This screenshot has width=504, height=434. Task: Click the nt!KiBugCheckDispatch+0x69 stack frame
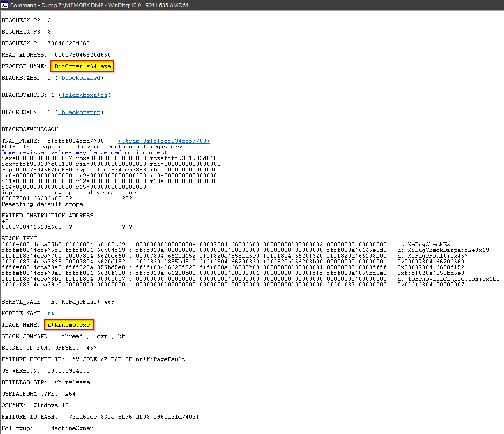(443, 250)
